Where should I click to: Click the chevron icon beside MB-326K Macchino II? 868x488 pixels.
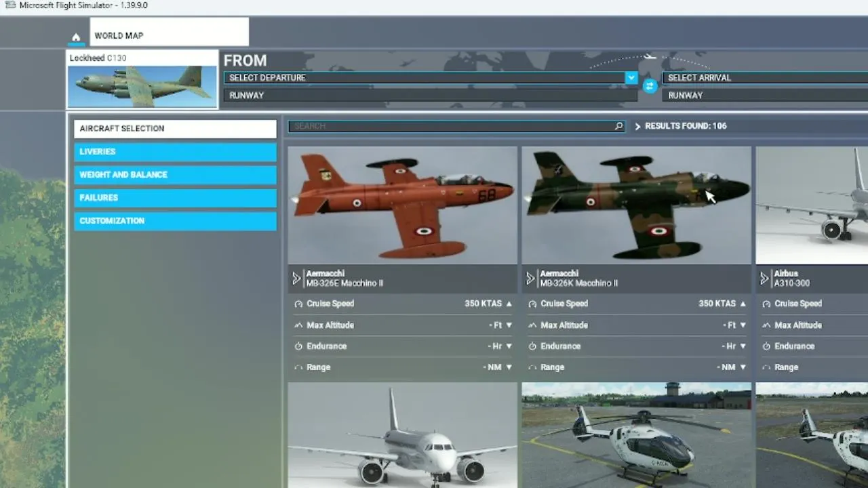530,279
